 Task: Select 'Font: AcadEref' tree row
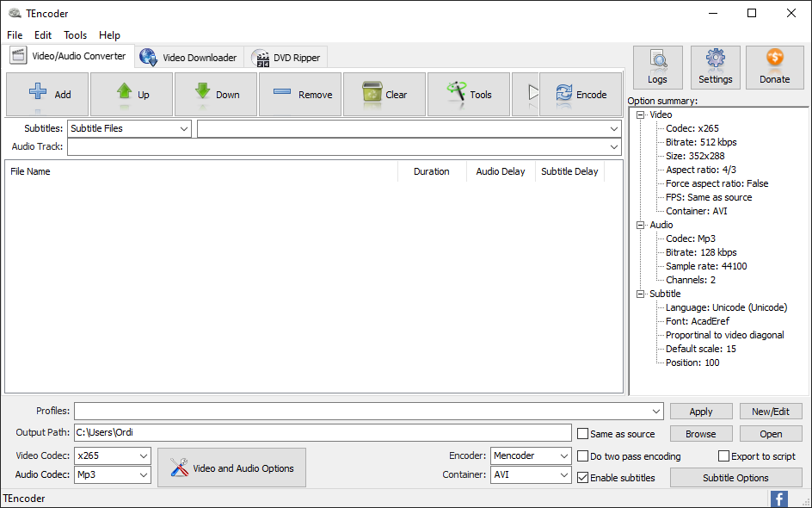click(x=698, y=321)
